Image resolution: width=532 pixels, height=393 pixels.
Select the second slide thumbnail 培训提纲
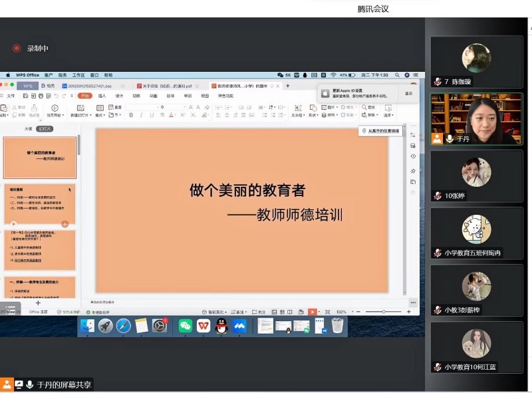click(x=40, y=204)
